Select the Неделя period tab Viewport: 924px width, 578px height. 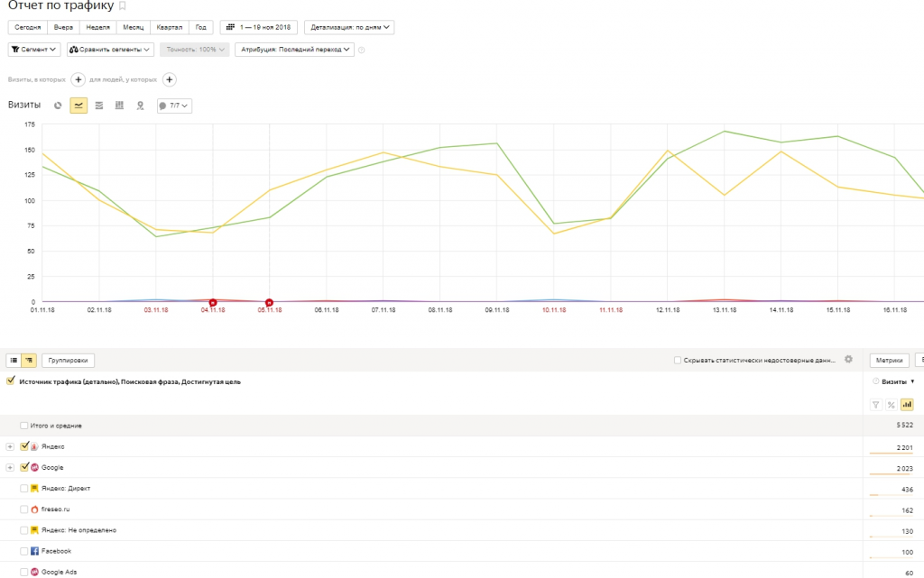click(97, 27)
